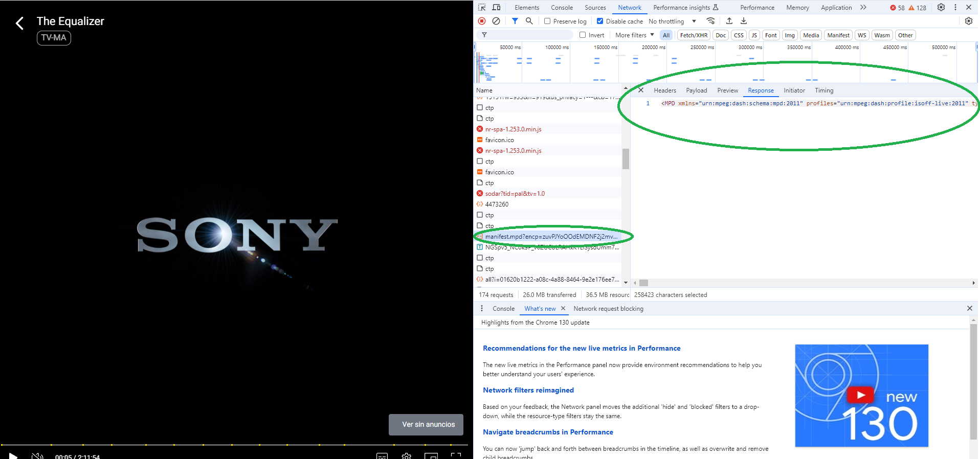Filter requests by CSS type
Screen dimensions: 980x459
click(739, 35)
